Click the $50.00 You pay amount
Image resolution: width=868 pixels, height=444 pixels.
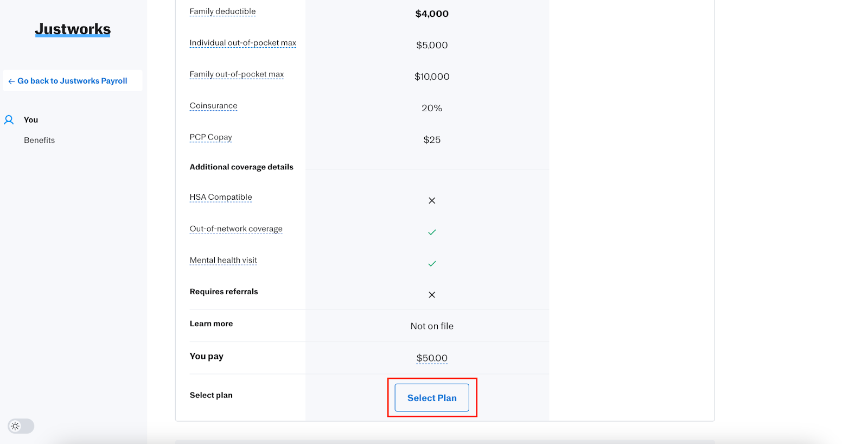click(x=432, y=358)
